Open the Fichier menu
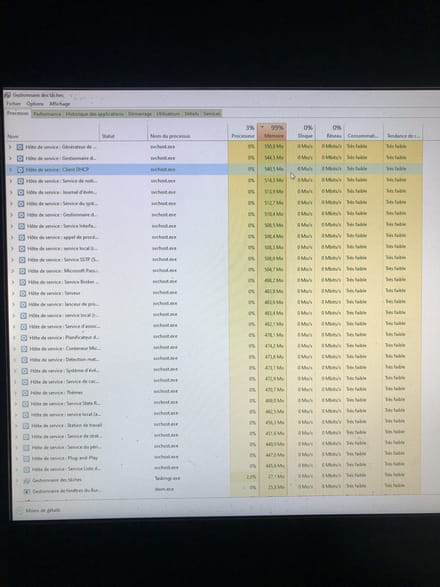440x587 pixels. pyautogui.click(x=13, y=103)
